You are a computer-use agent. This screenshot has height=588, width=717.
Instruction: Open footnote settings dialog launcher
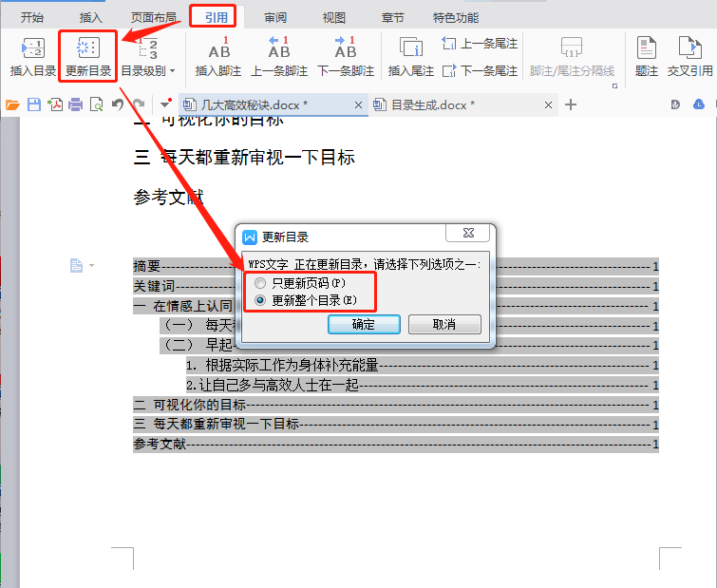click(615, 85)
